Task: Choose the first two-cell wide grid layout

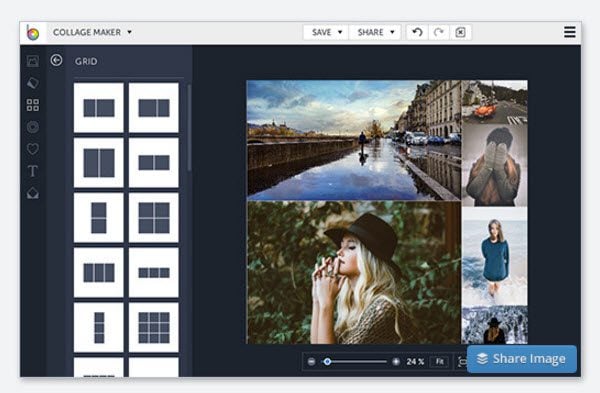Action: pyautogui.click(x=99, y=108)
